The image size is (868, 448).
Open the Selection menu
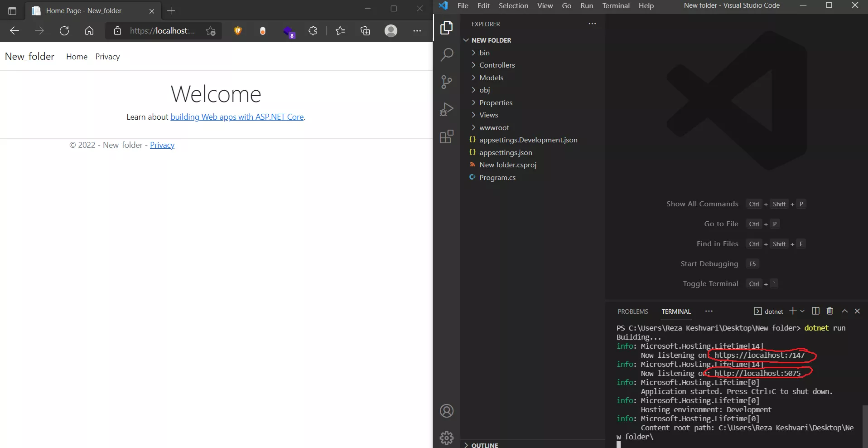(513, 5)
